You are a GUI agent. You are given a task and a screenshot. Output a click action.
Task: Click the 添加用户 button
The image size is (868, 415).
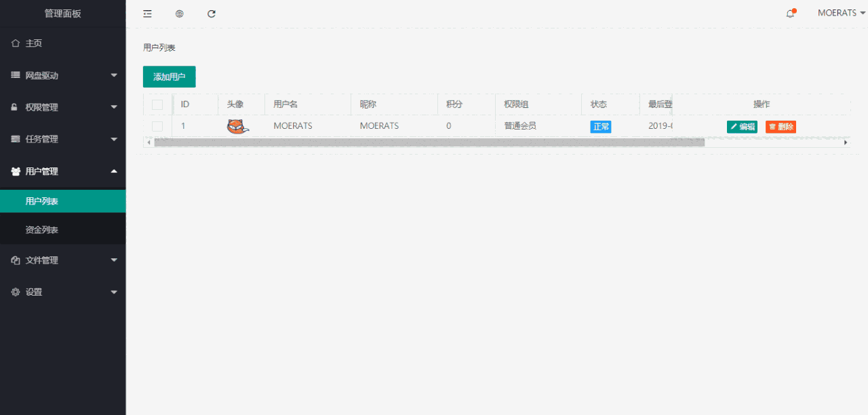[170, 77]
